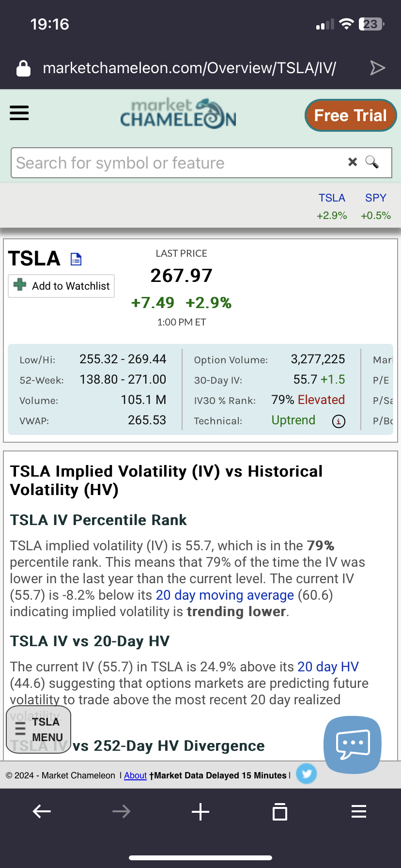Open a new browser tab
The image size is (401, 868).
click(x=200, y=811)
